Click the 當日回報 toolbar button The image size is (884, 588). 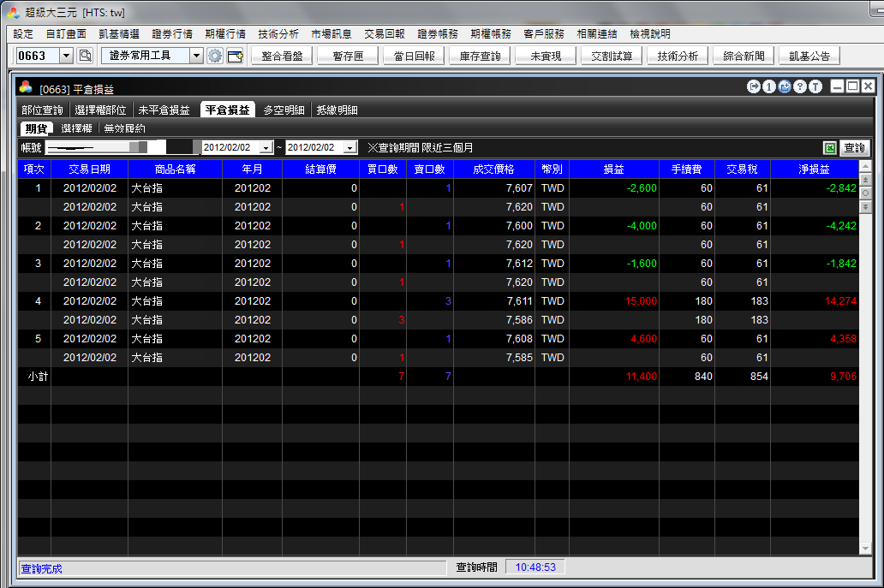[414, 56]
